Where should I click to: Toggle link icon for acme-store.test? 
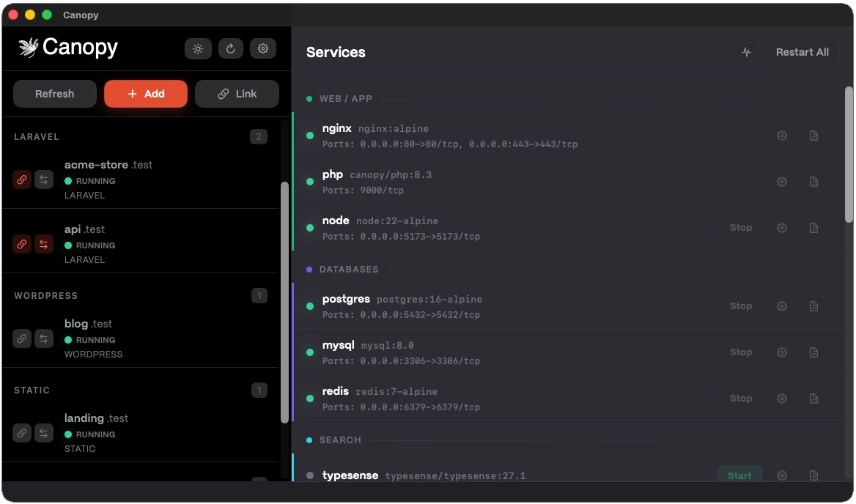(x=22, y=179)
